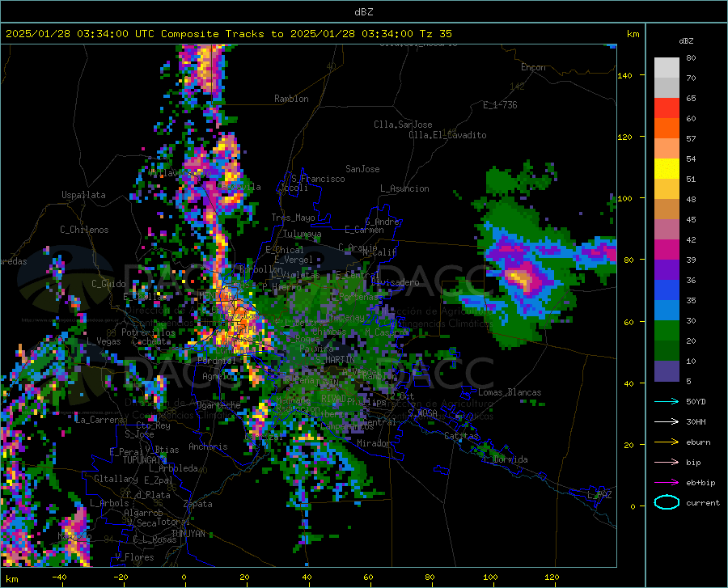Screen dimensions: 728x588
Task: Click the slate purple 5–10 dBZ swatch
Action: [667, 371]
